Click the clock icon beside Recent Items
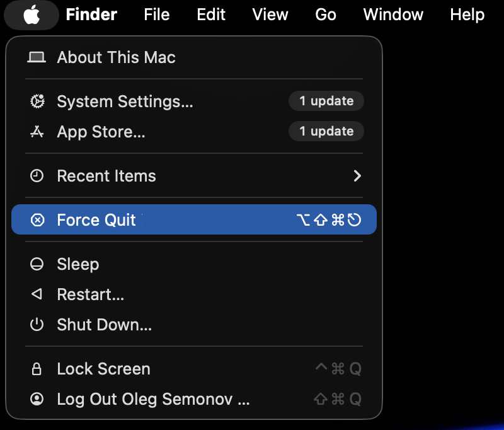 (37, 176)
